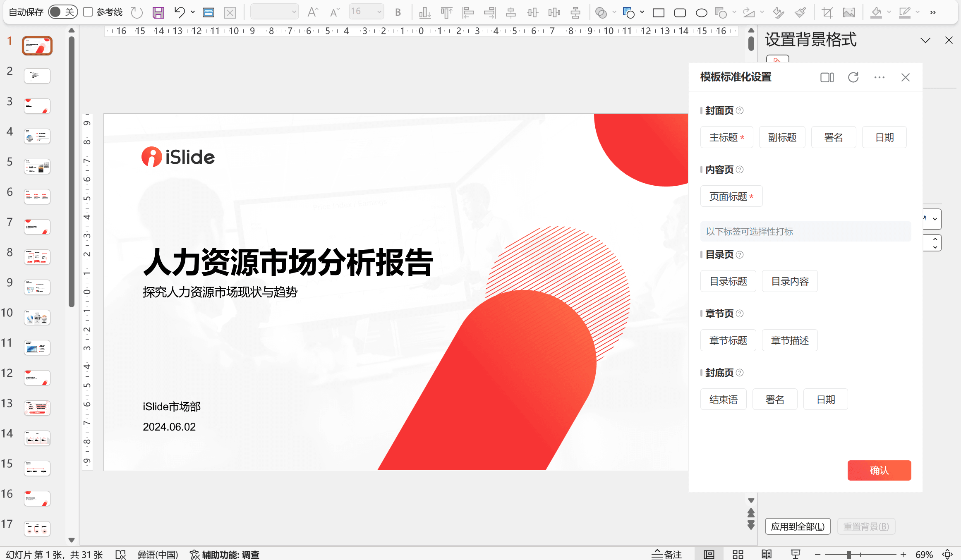Insert a rectangle shape from toolbar
The height and width of the screenshot is (560, 961).
[658, 13]
